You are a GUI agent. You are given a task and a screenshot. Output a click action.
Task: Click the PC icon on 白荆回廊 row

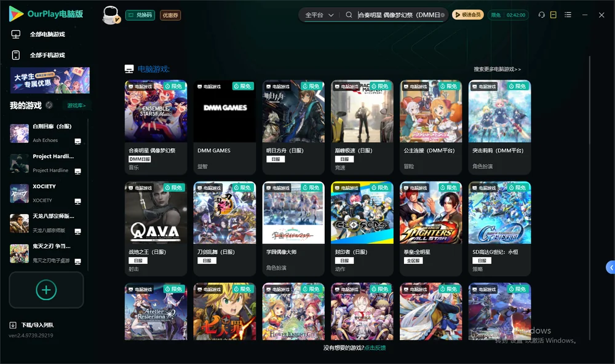tap(77, 141)
